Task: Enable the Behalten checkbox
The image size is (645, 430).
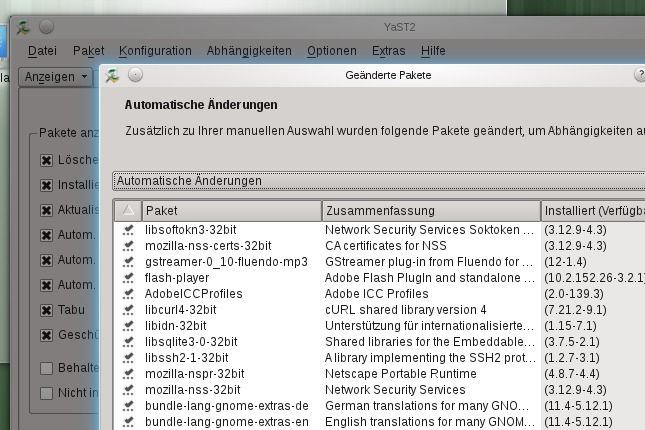Action: [46, 368]
